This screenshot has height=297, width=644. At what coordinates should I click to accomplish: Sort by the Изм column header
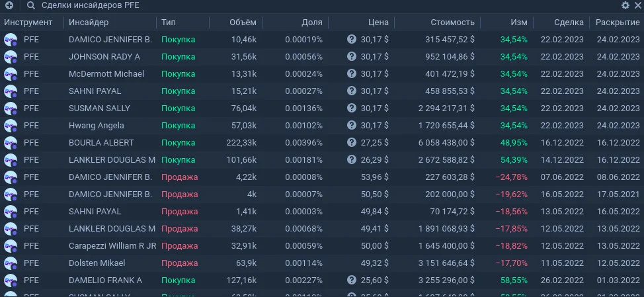click(x=519, y=22)
